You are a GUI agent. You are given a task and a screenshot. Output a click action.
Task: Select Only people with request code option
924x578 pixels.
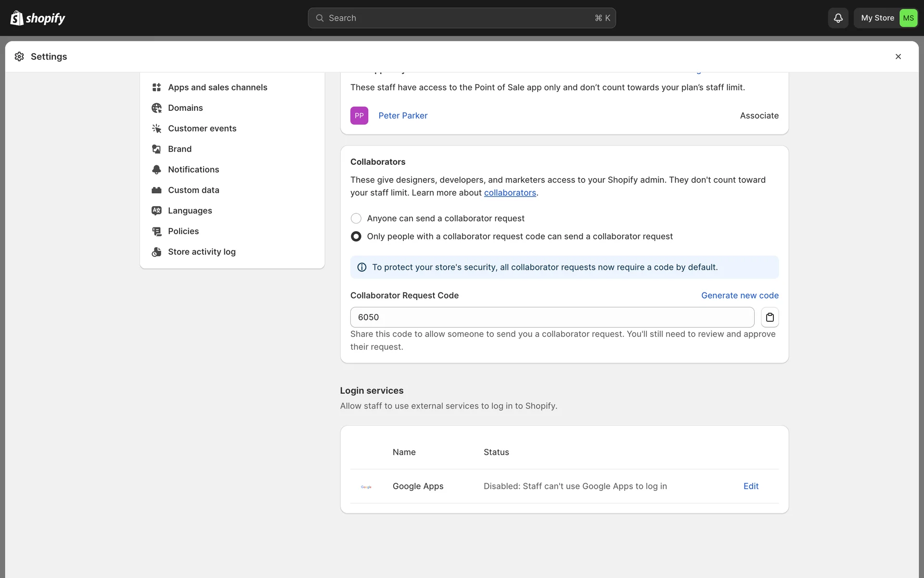click(356, 236)
